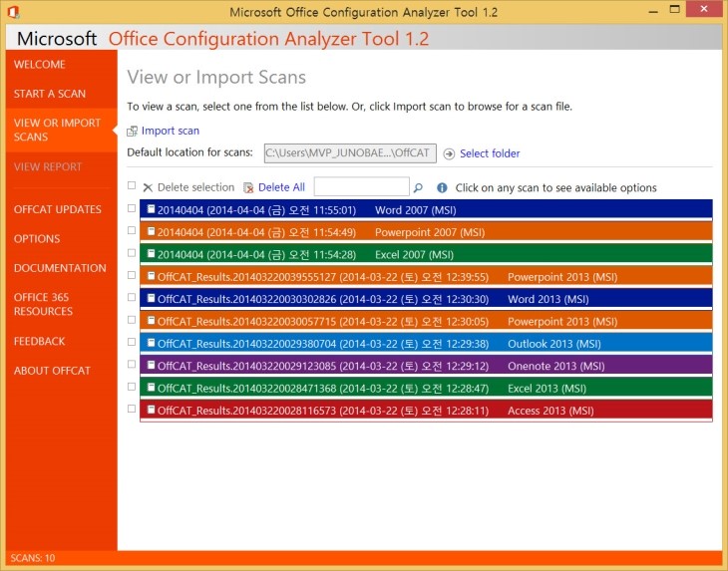Open the Onenote 2013 (MSI) scan

tap(426, 366)
